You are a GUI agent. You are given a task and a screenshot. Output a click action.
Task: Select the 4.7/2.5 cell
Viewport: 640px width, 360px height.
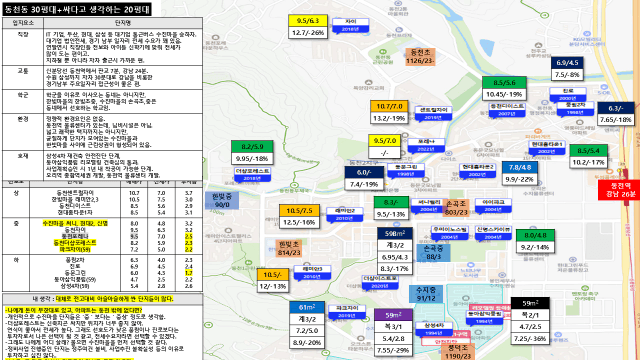coord(530,327)
